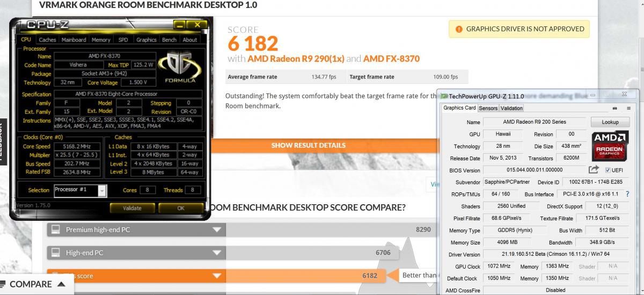Expand the High-end PC comparison row
The width and height of the screenshot is (644, 295).
217,253
